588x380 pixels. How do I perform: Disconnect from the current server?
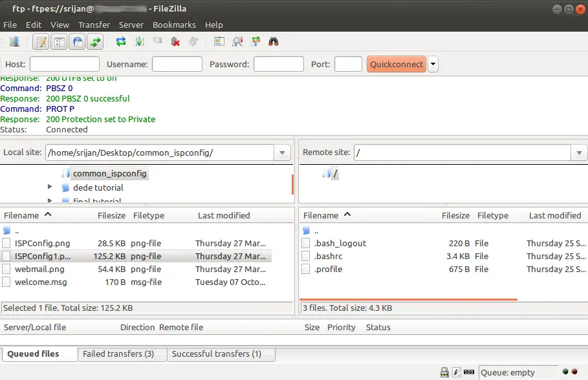175,41
